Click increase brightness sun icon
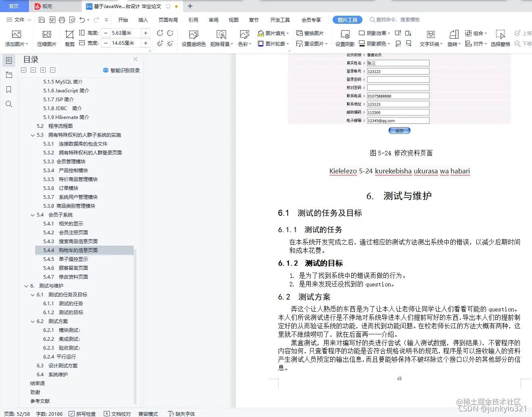The width and height of the screenshot is (532, 417). pyautogui.click(x=160, y=43)
